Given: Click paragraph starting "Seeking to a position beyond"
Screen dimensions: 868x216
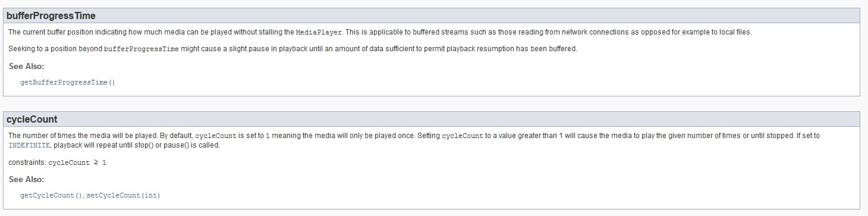Looking at the screenshot, I should (x=293, y=49).
